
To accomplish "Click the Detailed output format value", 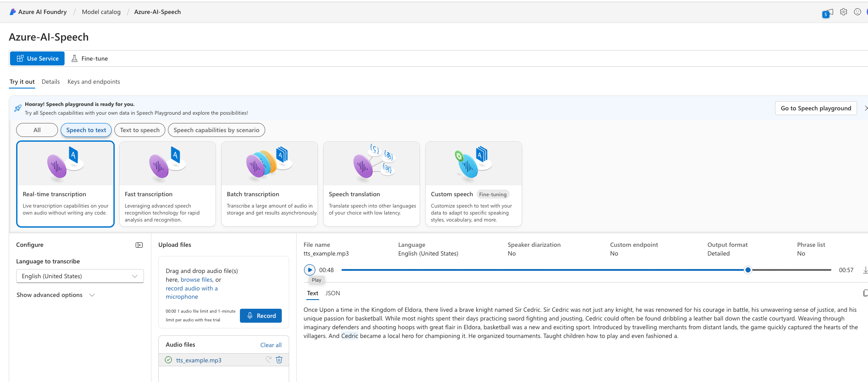I will pos(718,253).
